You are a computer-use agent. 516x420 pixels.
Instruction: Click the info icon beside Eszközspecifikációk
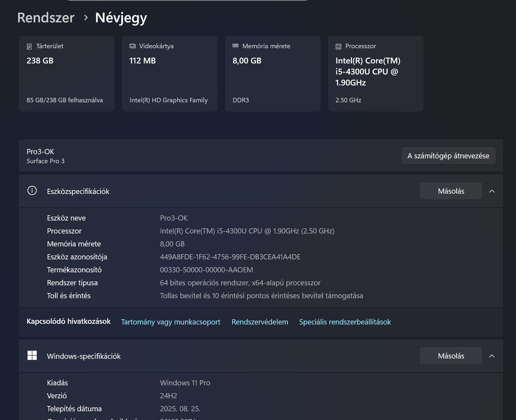(32, 190)
